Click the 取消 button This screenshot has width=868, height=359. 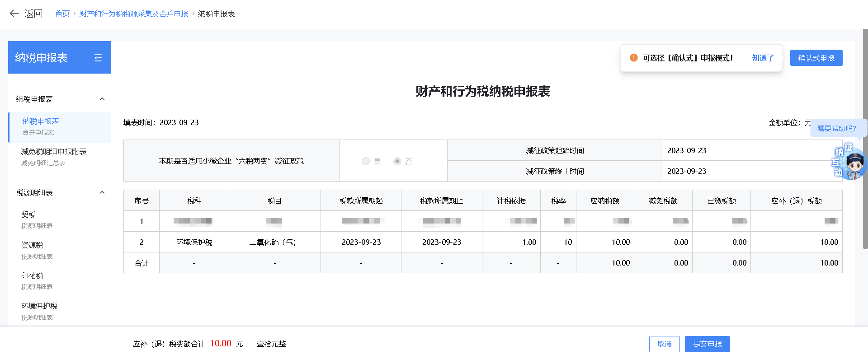tap(664, 344)
